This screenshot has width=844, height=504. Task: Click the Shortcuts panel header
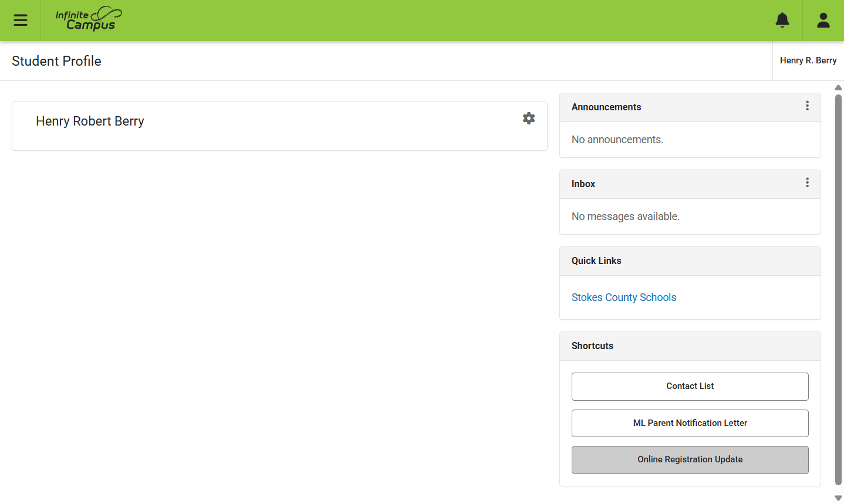coord(690,346)
